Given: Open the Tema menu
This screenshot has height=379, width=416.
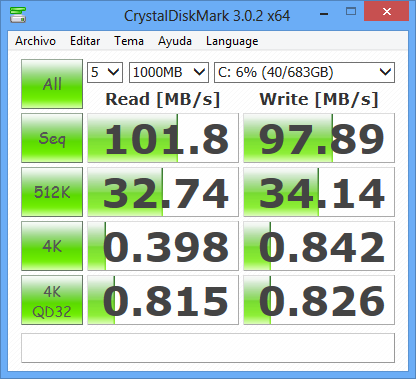Looking at the screenshot, I should point(129,41).
